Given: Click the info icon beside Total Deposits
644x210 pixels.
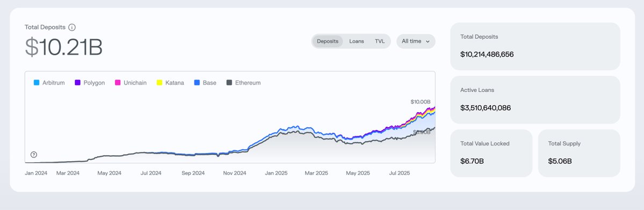Looking at the screenshot, I should pyautogui.click(x=72, y=27).
